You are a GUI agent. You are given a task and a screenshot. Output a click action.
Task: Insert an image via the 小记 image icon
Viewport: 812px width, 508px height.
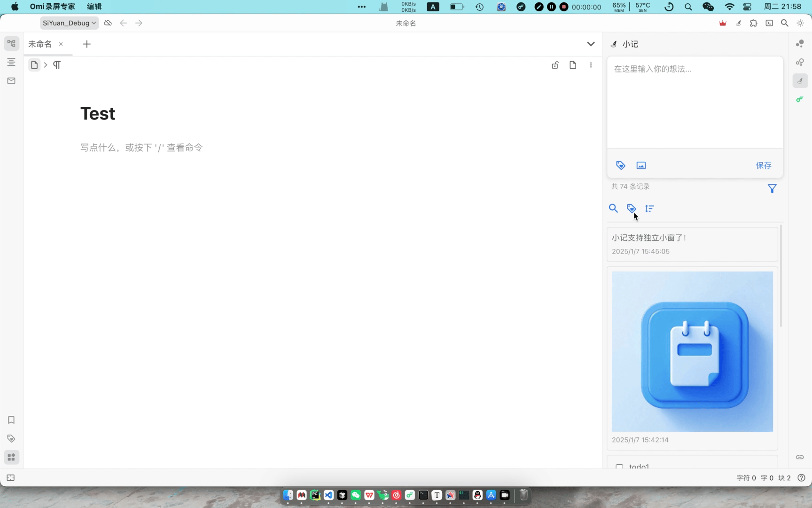point(641,165)
